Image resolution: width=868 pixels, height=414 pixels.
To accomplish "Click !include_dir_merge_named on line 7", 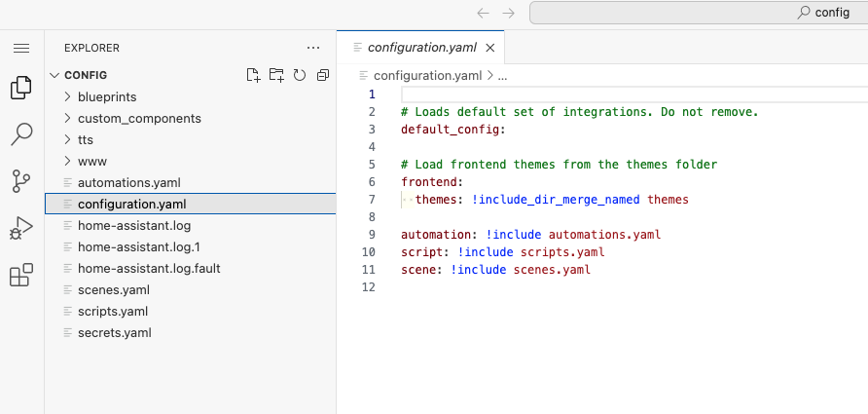I will [x=556, y=200].
